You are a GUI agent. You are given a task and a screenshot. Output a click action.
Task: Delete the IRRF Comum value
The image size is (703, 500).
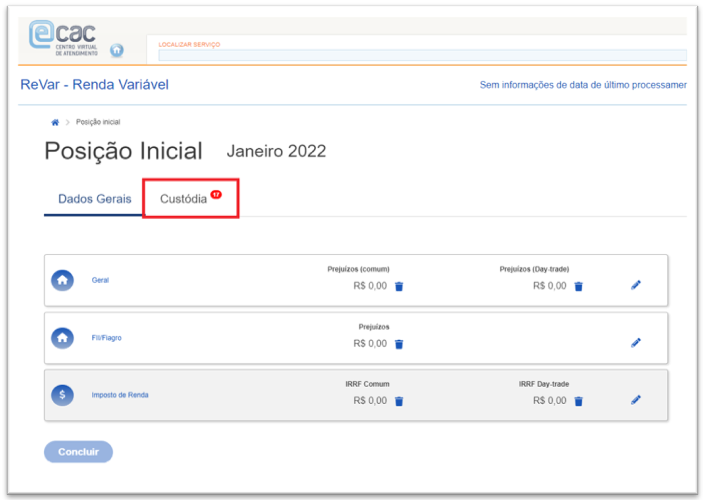399,401
